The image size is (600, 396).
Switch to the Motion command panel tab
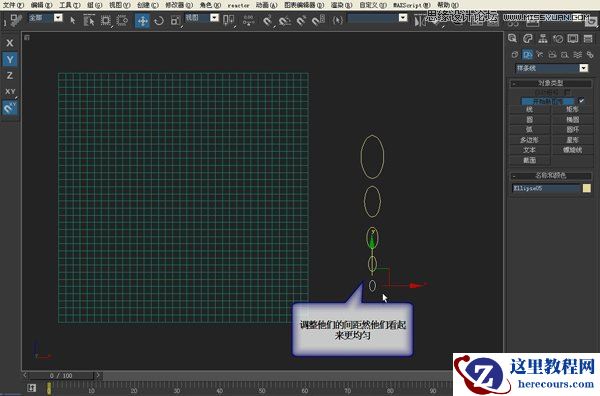[x=558, y=38]
